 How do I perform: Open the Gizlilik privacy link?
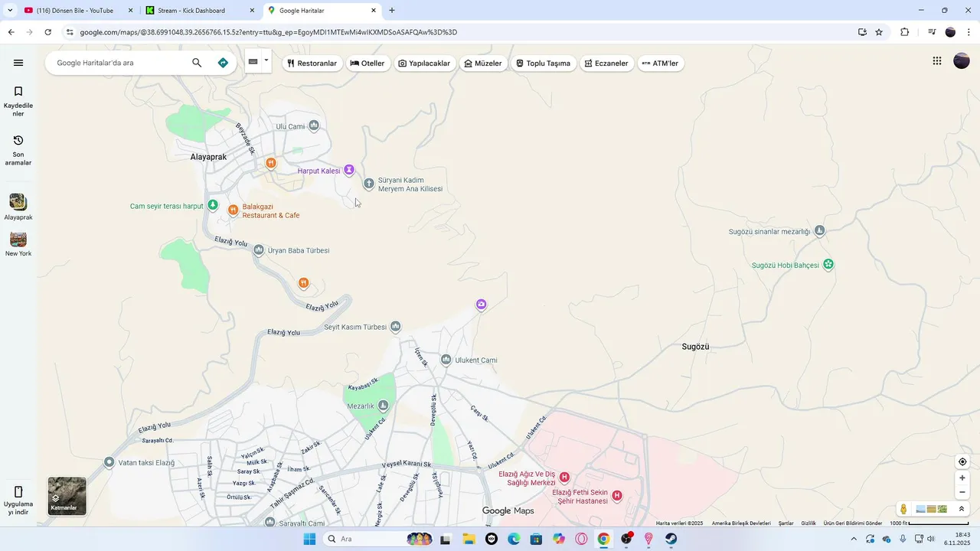pyautogui.click(x=808, y=523)
